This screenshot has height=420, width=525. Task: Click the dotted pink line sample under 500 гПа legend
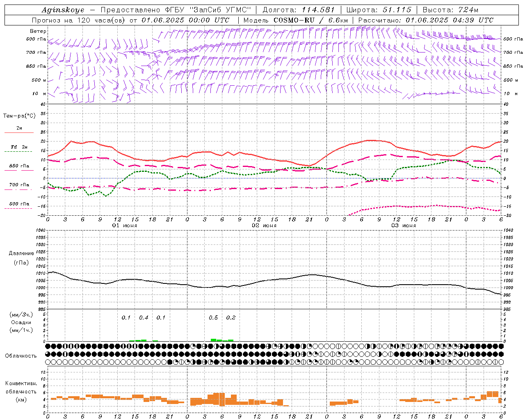(18, 209)
